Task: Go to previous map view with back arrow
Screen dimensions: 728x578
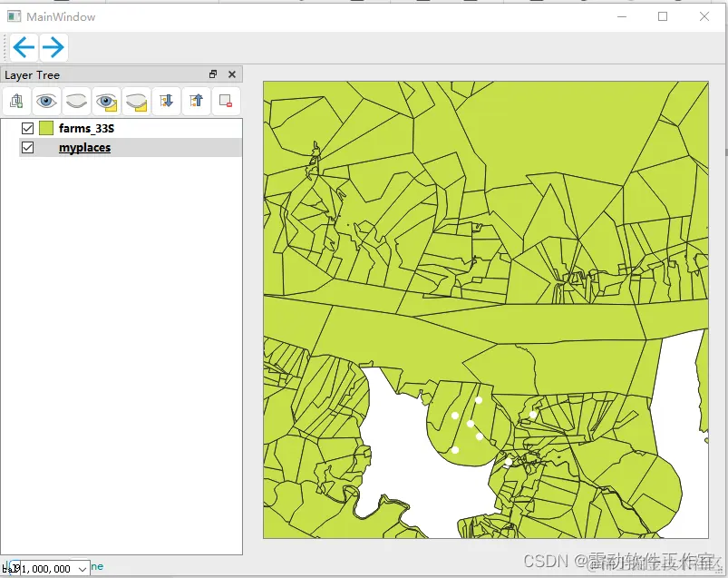Action: tap(24, 47)
